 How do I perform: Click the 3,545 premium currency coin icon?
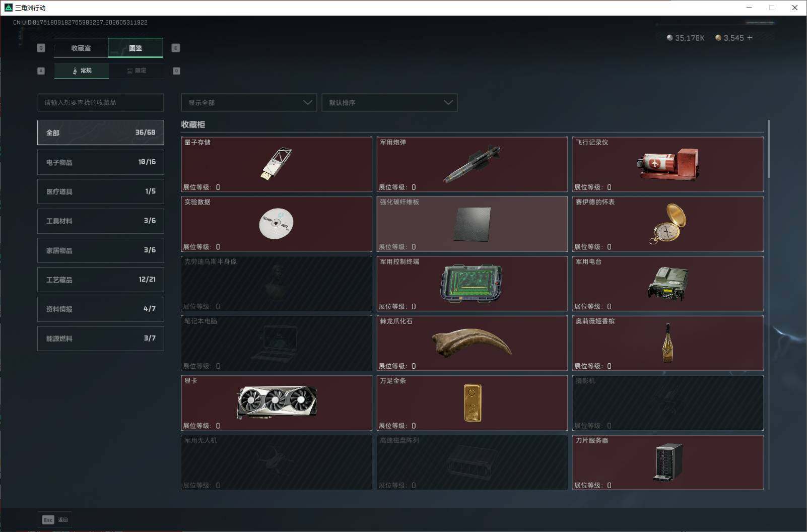(718, 38)
